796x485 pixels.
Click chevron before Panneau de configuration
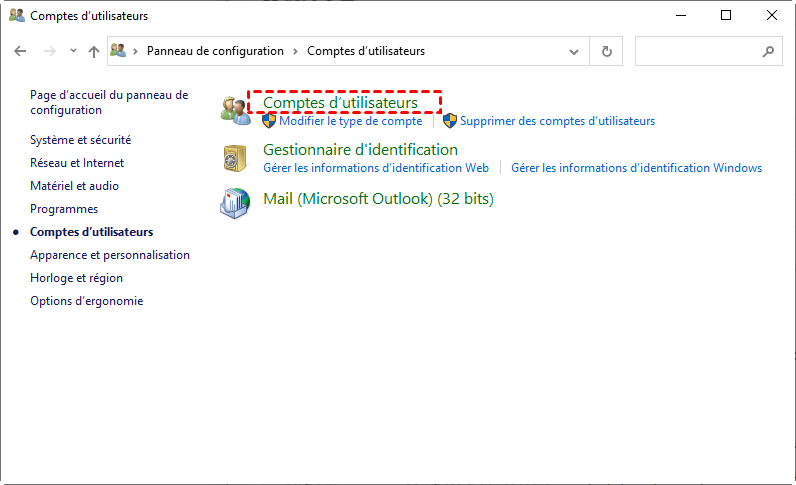136,51
